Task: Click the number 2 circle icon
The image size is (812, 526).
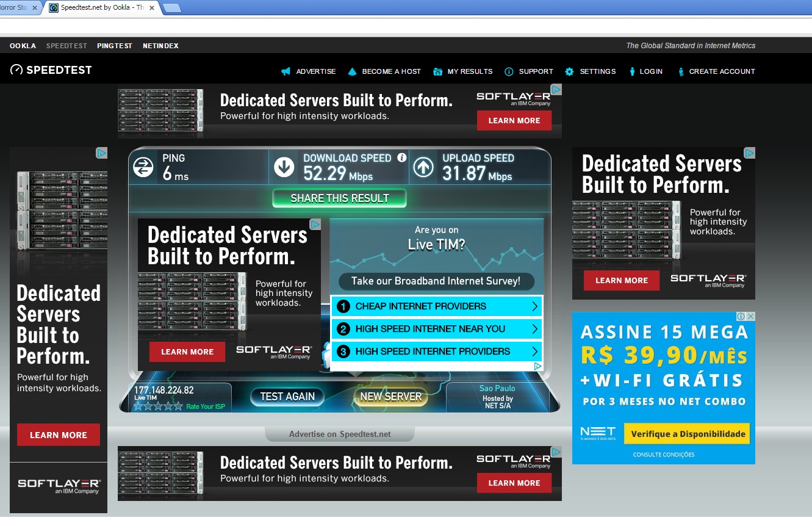Action: pyautogui.click(x=343, y=329)
